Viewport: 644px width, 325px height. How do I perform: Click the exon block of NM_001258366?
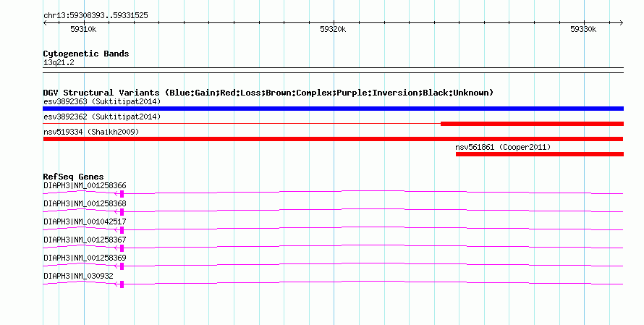coord(122,194)
